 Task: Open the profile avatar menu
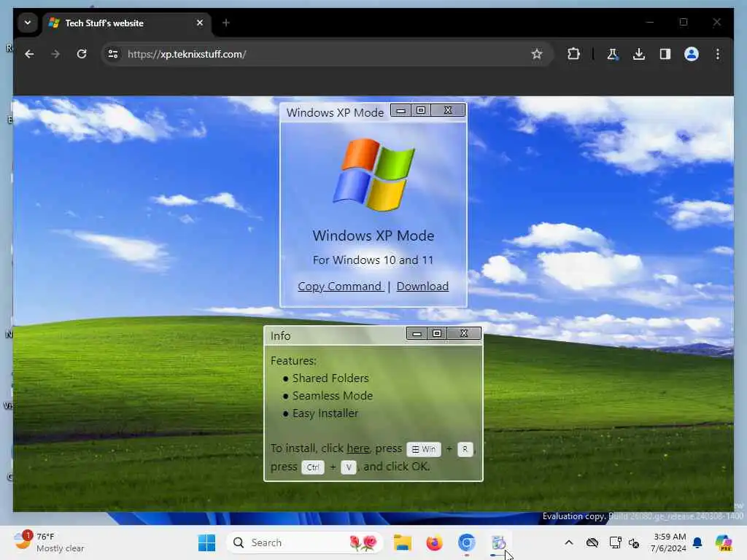(692, 54)
